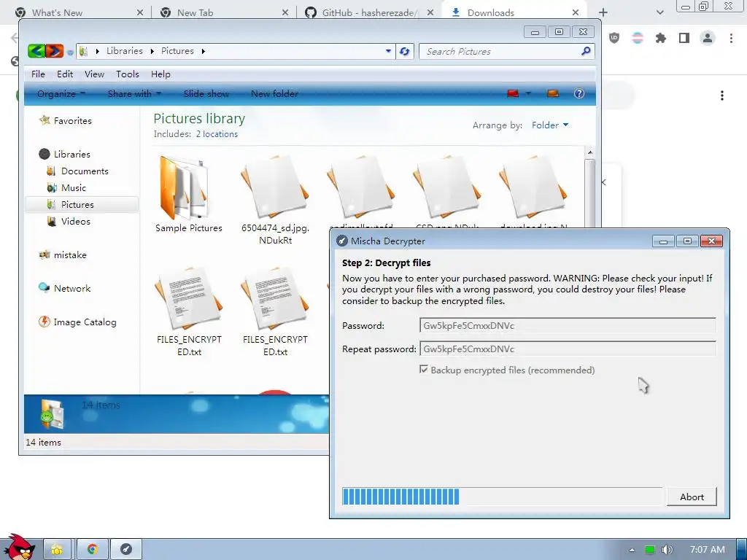747x560 pixels.
Task: Click Chrome extensions puzzle icon
Action: pyautogui.click(x=660, y=38)
